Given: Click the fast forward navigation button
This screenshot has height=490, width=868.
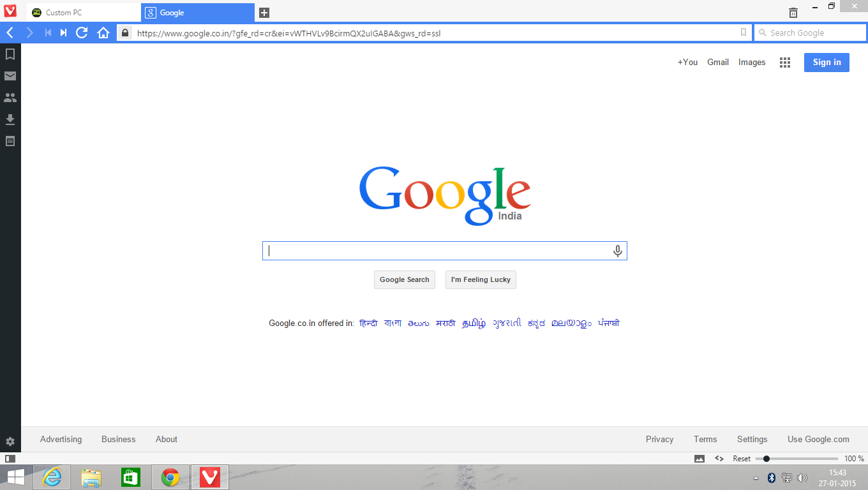Looking at the screenshot, I should point(63,33).
